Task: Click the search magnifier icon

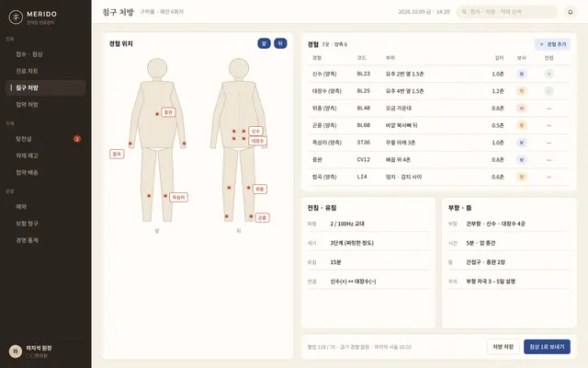Action: pos(464,12)
